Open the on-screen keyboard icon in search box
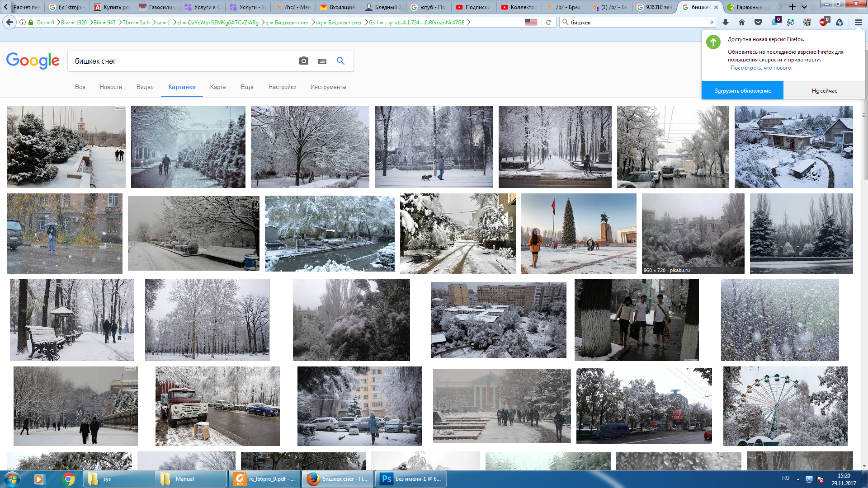 click(x=322, y=61)
